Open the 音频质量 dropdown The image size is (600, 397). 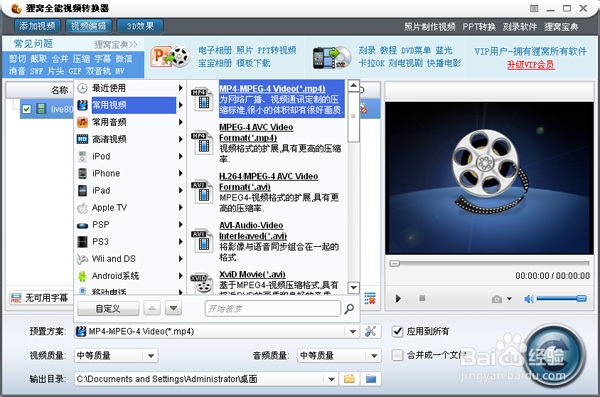(339, 356)
